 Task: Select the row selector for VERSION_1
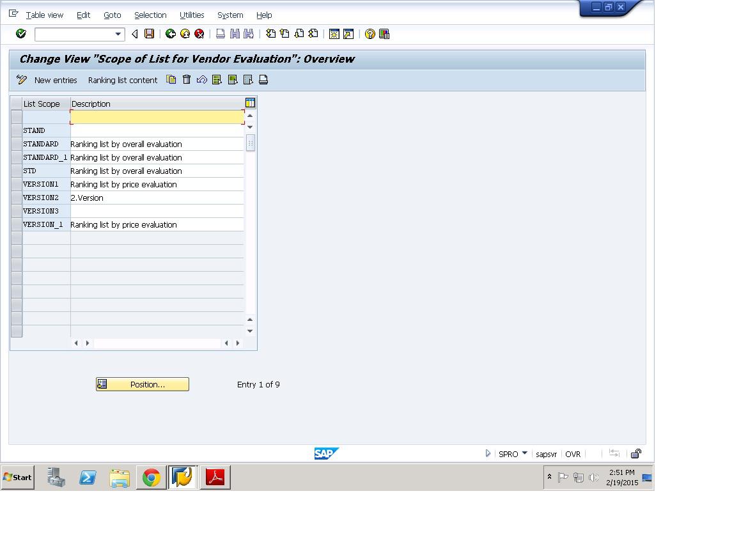(x=17, y=224)
